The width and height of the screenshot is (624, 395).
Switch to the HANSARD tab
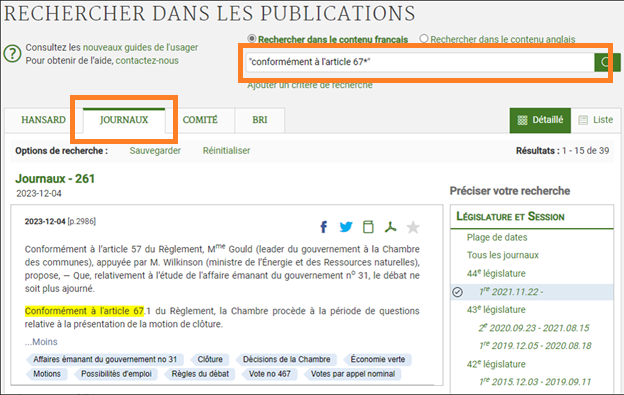pyautogui.click(x=43, y=120)
